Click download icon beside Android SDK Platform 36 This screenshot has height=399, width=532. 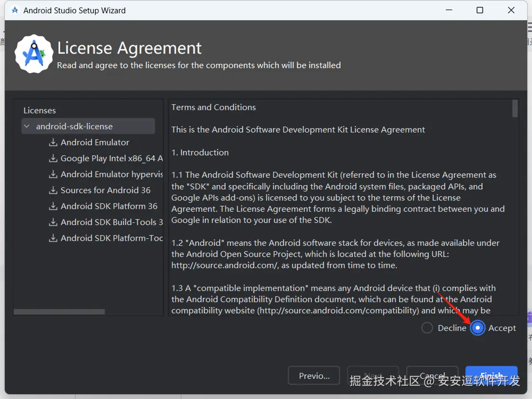pyautogui.click(x=53, y=206)
